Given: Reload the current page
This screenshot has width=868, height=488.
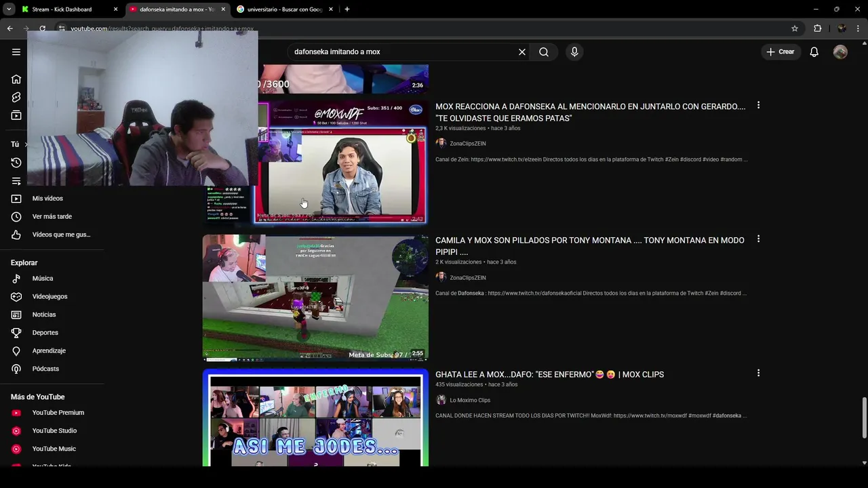Looking at the screenshot, I should point(42,28).
